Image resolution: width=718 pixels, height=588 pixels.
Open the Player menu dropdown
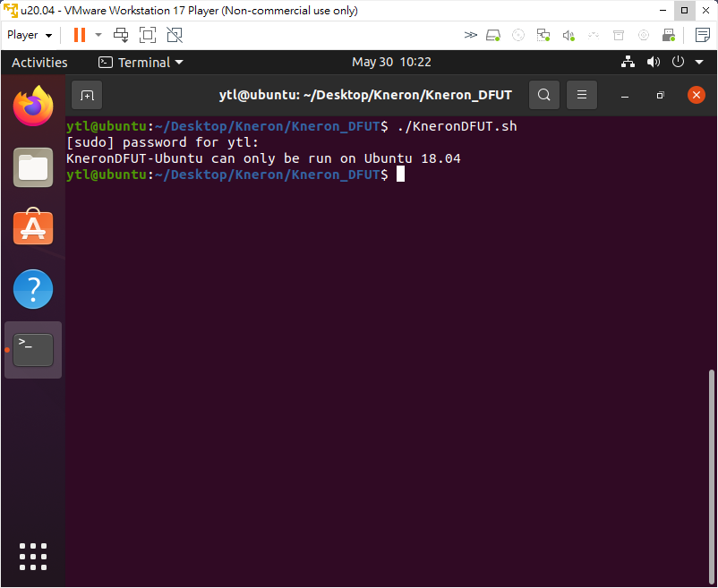click(30, 35)
